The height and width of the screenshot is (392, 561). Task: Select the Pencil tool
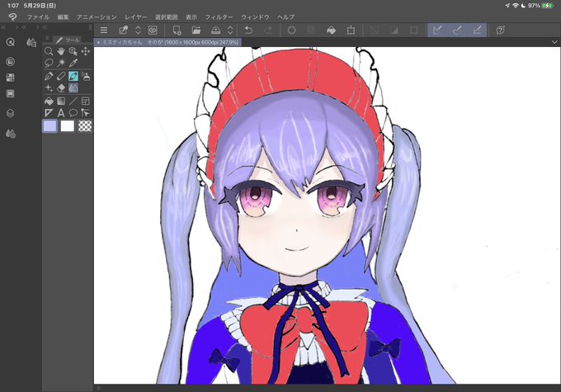61,76
